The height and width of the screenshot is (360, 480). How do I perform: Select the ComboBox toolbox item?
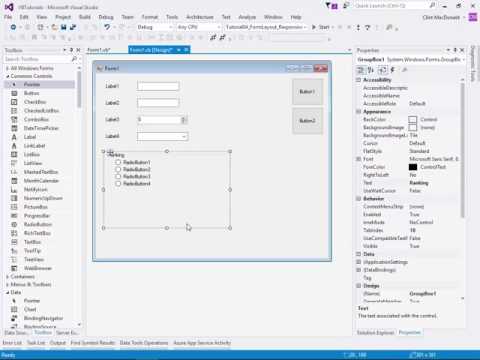36,119
